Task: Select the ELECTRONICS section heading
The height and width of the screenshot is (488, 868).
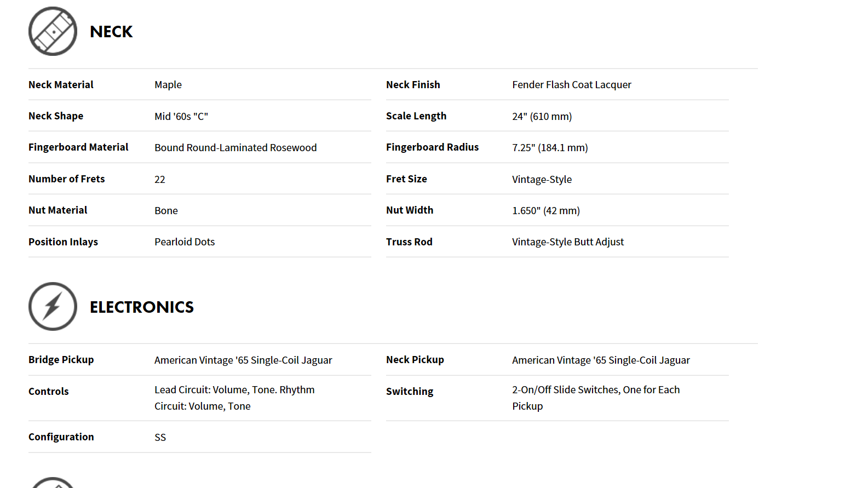Action: click(x=142, y=307)
